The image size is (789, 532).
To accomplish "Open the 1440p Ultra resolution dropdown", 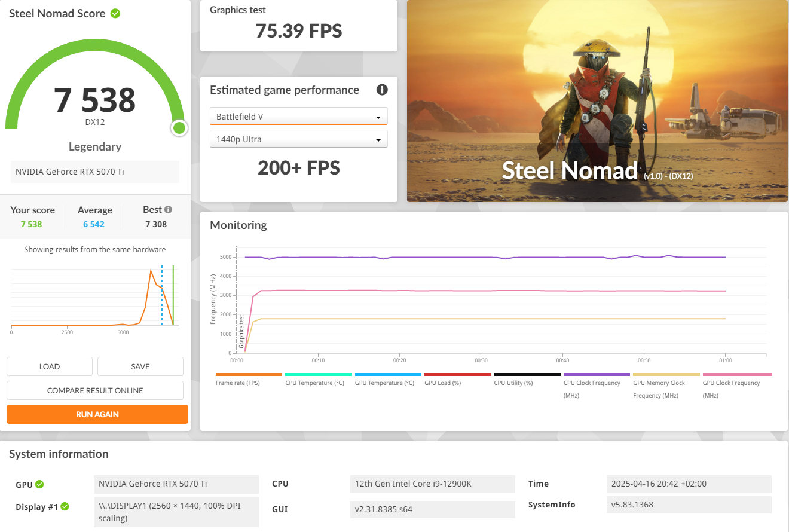I will [x=299, y=139].
